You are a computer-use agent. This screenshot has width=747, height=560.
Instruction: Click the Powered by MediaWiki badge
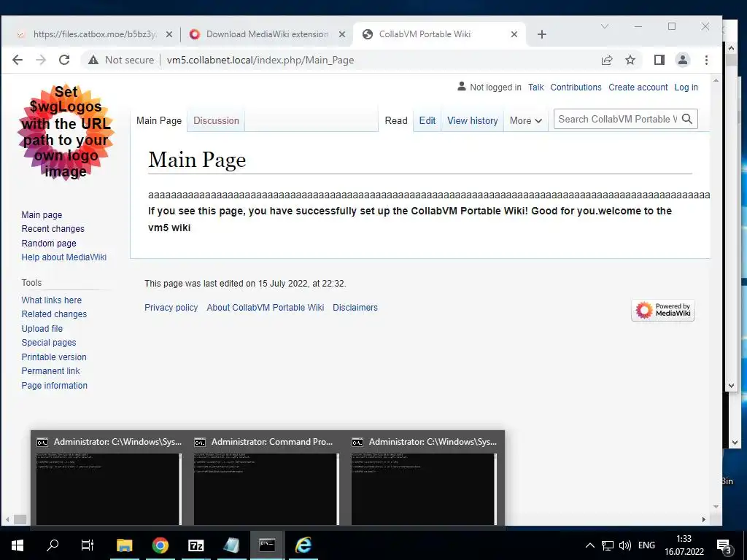coord(662,310)
